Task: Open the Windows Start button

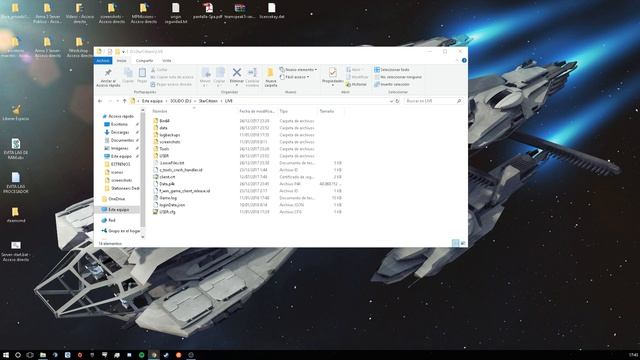Action: [6, 355]
